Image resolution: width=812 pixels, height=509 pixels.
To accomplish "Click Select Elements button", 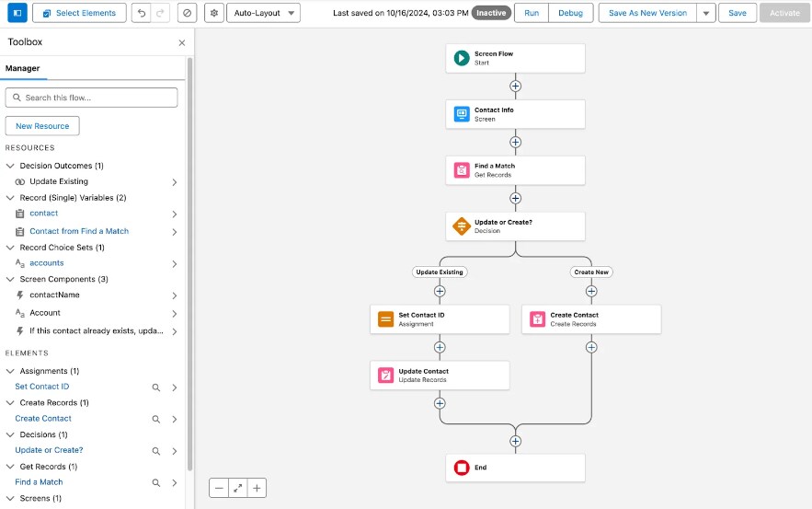I will coord(79,13).
